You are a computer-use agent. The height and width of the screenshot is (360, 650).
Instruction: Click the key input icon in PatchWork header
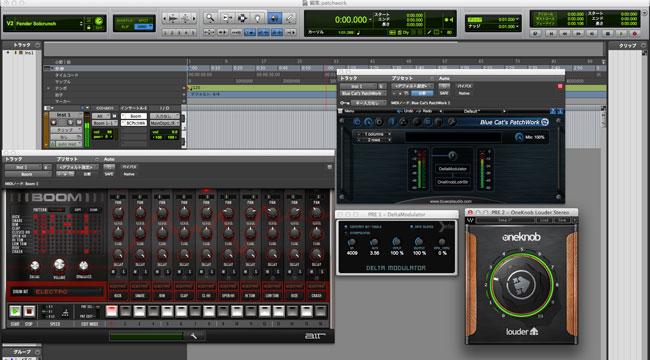tap(344, 102)
